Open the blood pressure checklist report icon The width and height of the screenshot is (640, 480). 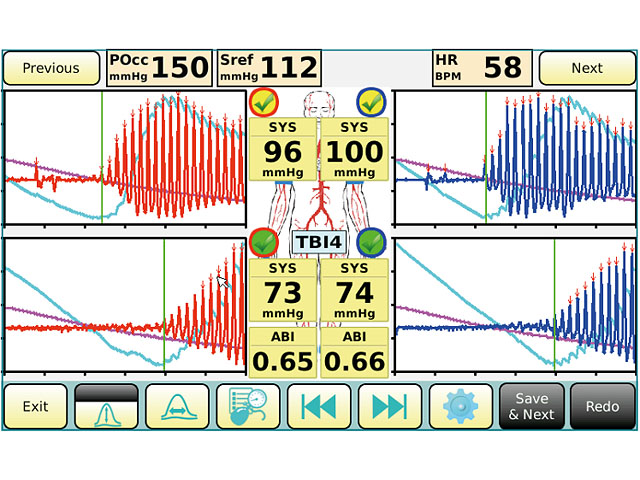point(248,406)
